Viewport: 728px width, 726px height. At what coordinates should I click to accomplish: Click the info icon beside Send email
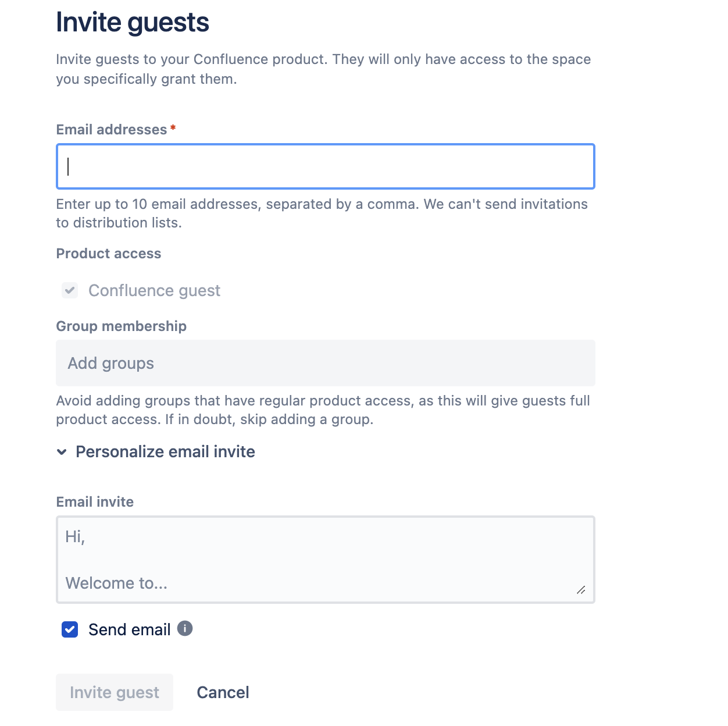[x=185, y=629]
